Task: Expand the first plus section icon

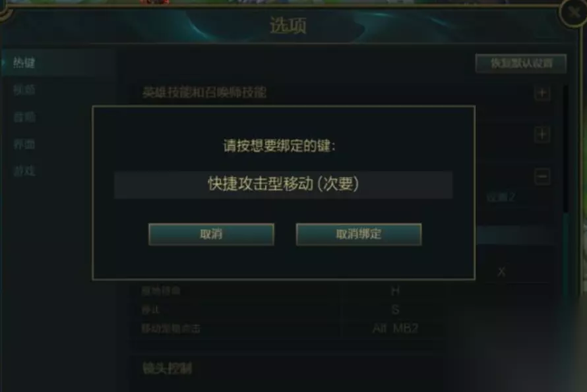Action: (x=541, y=93)
